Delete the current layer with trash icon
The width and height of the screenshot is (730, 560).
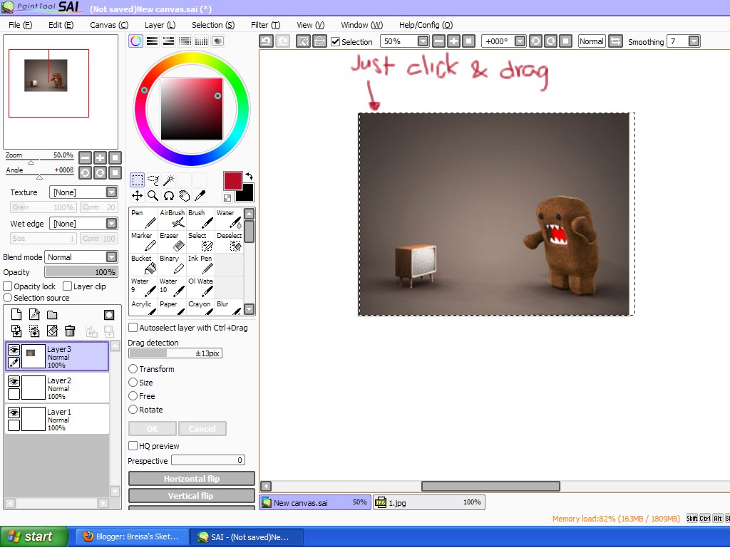[x=70, y=331]
